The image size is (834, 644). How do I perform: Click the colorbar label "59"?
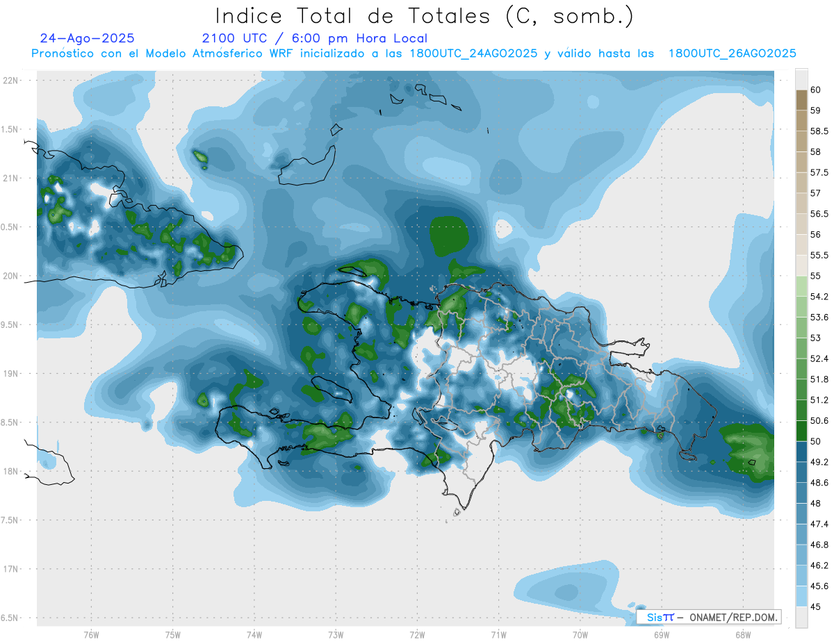tap(816, 110)
